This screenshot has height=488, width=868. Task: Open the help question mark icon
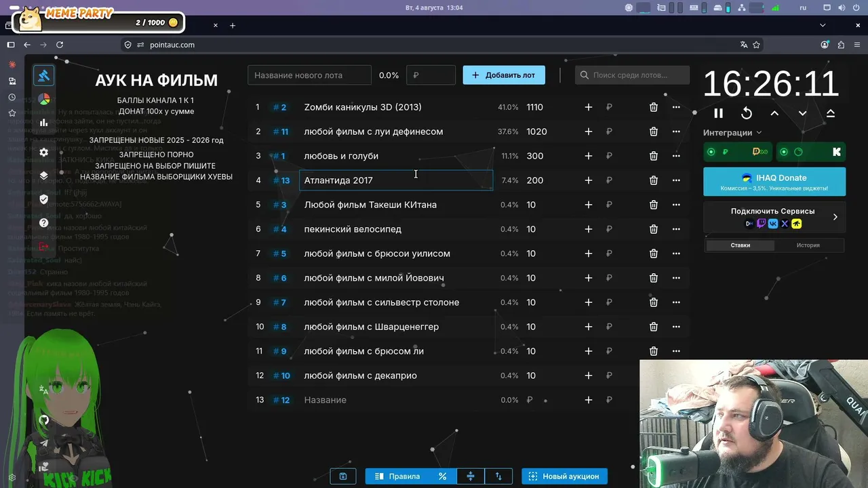(44, 223)
